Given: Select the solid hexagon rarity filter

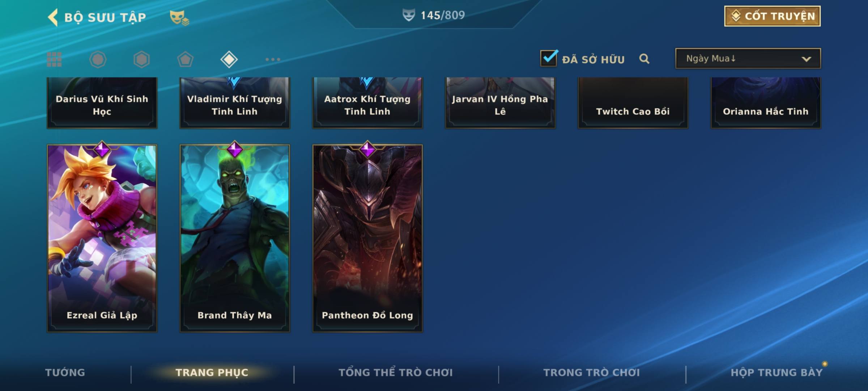Looking at the screenshot, I should pyautogui.click(x=141, y=59).
